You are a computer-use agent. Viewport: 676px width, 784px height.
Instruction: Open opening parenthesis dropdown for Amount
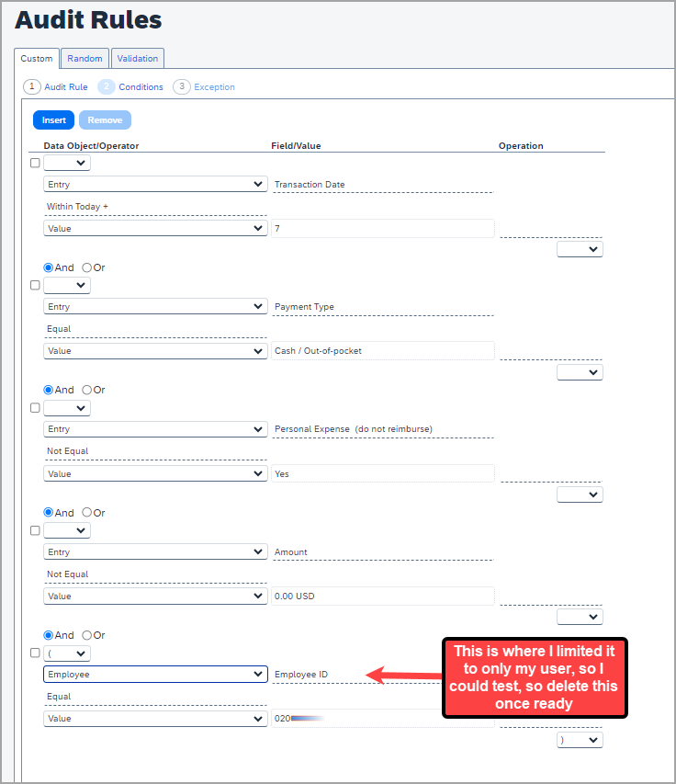click(67, 530)
